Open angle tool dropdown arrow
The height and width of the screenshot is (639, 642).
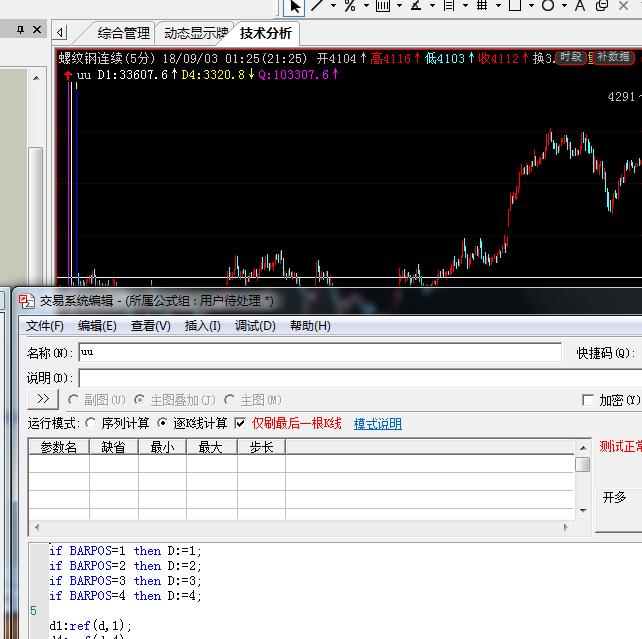tap(432, 6)
